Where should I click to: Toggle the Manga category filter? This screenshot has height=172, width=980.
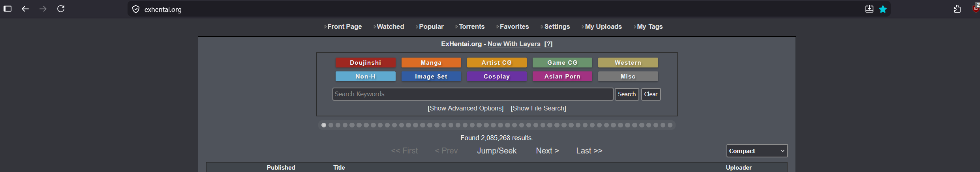(431, 63)
